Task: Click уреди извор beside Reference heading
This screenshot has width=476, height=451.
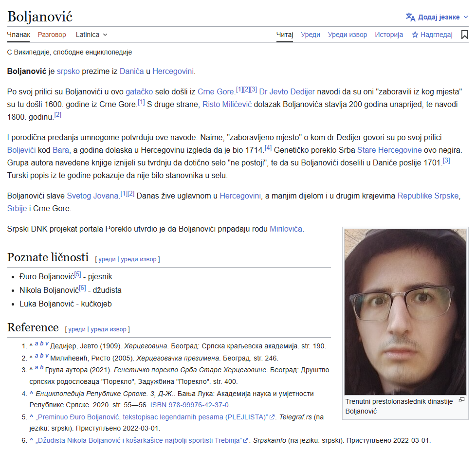Action: 109,329
